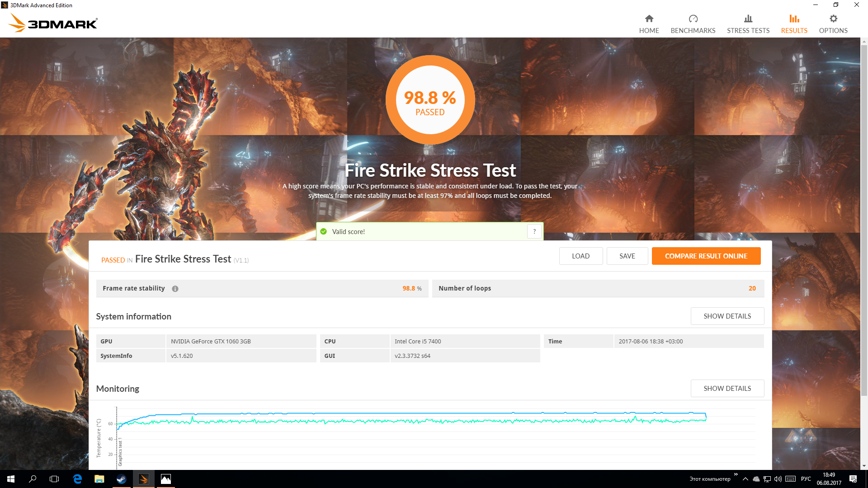
Task: Open the Photos app on the taskbar
Action: click(166, 479)
